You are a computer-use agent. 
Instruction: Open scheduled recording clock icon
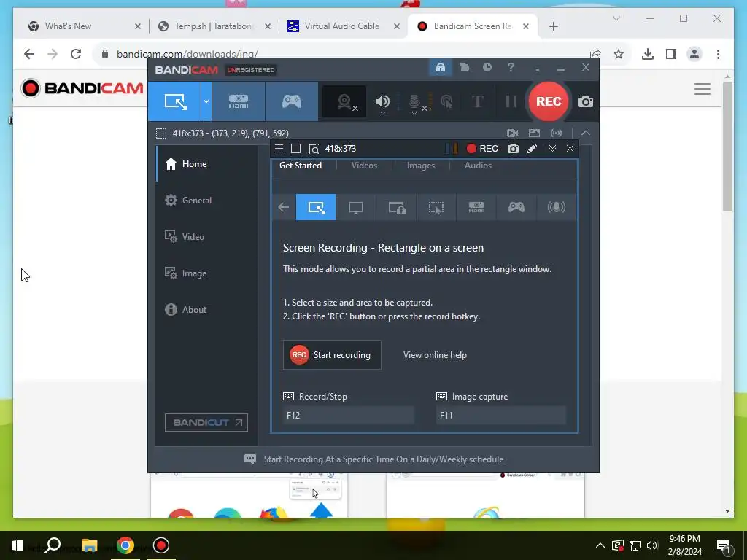(x=487, y=68)
